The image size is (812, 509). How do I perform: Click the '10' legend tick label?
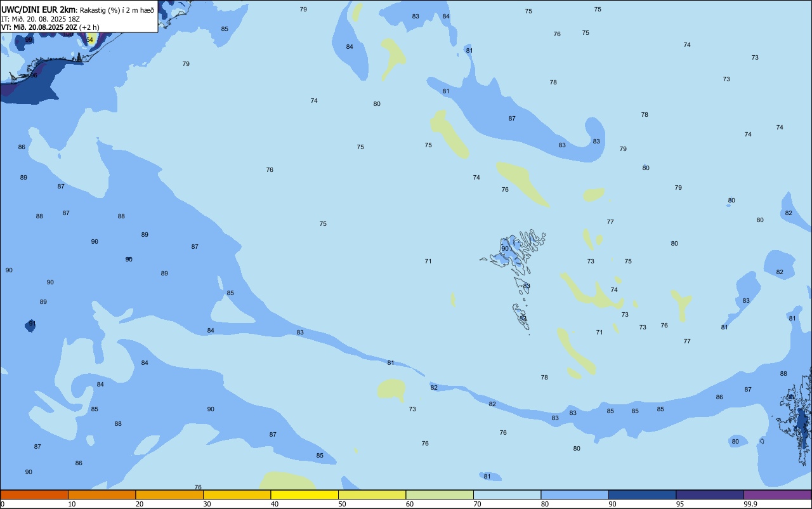(x=72, y=504)
